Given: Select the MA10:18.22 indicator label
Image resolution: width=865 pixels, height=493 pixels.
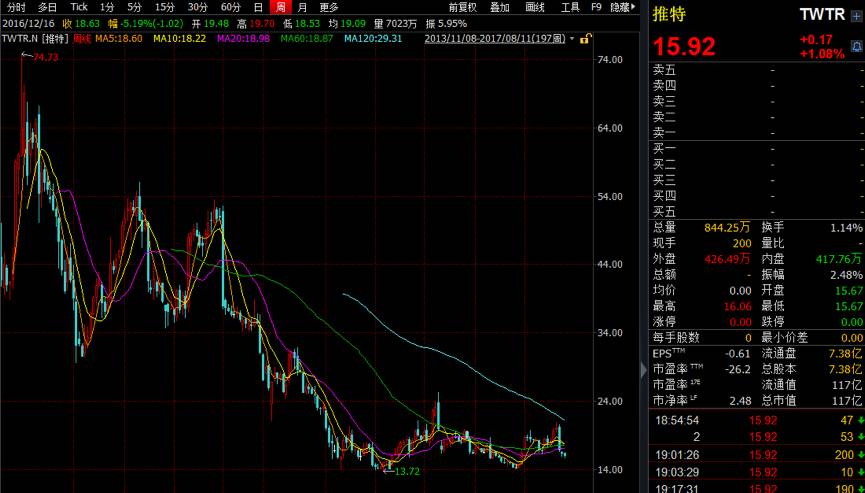Looking at the screenshot, I should click(x=180, y=39).
